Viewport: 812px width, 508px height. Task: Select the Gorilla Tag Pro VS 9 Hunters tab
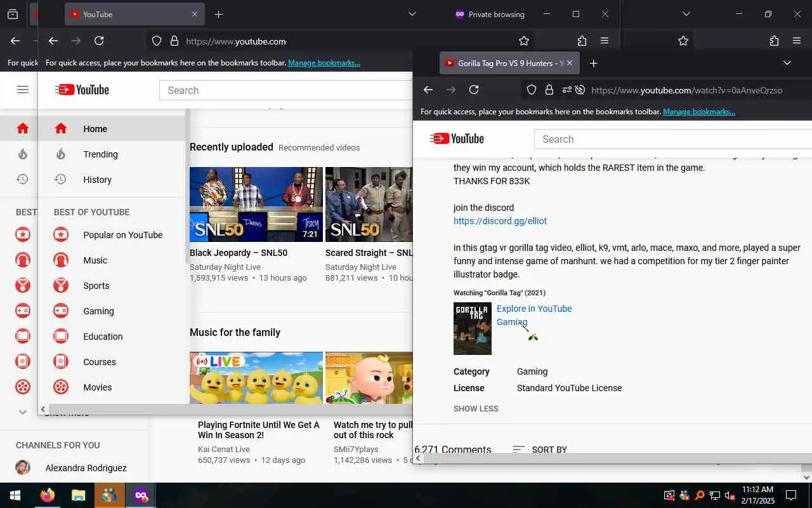(509, 63)
